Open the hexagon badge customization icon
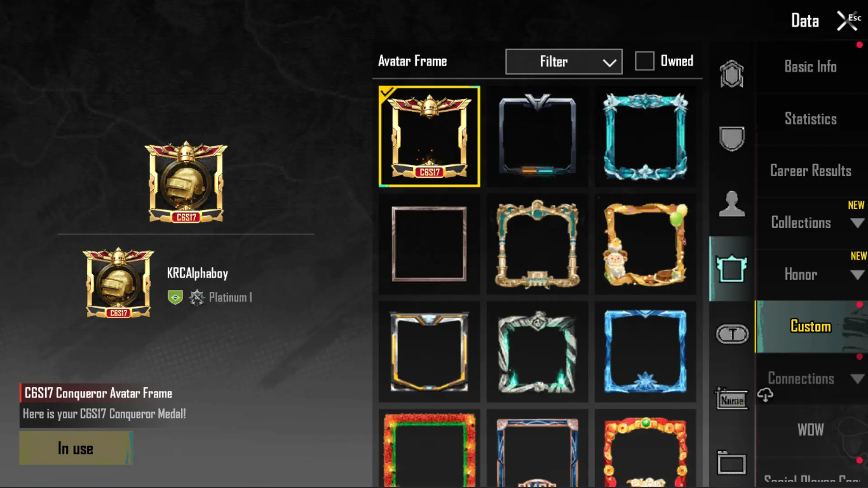The height and width of the screenshot is (488, 868). coord(731,74)
